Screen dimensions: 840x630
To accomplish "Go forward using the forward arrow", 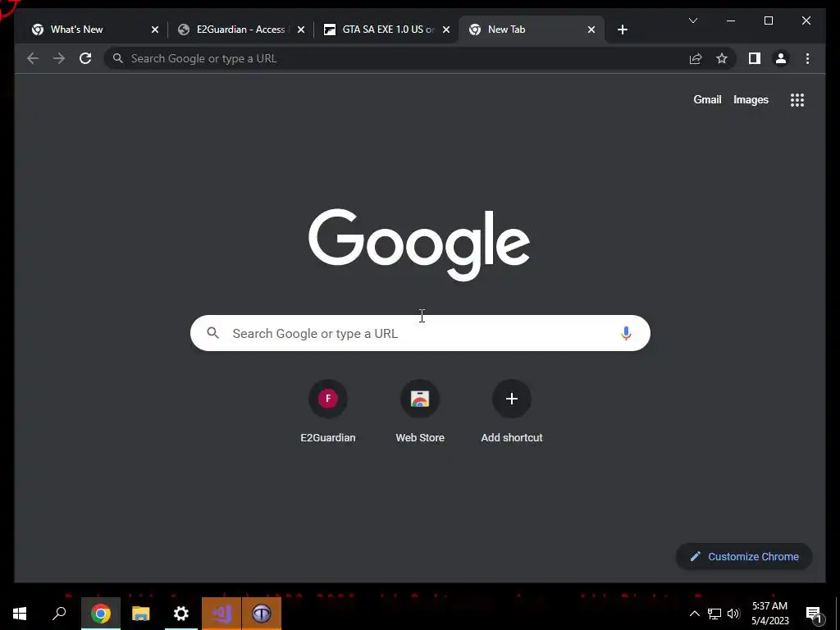I will click(x=59, y=58).
